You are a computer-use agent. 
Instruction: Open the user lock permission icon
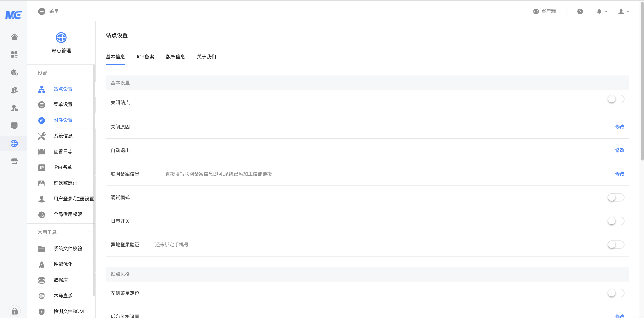click(x=14, y=108)
